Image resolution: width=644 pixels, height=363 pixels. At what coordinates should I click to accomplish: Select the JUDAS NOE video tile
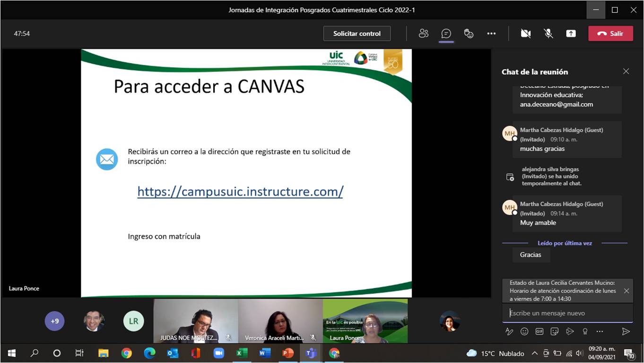tap(196, 321)
